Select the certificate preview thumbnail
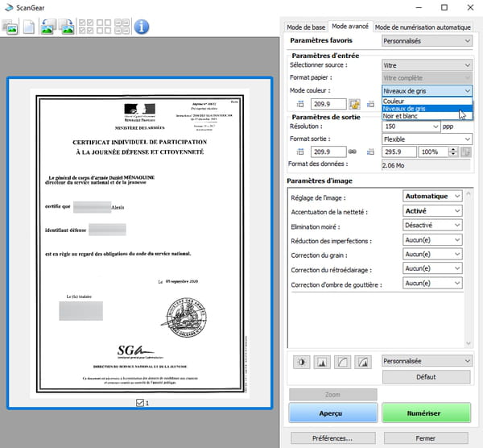Viewport: 483px width, 448px height. 139,243
